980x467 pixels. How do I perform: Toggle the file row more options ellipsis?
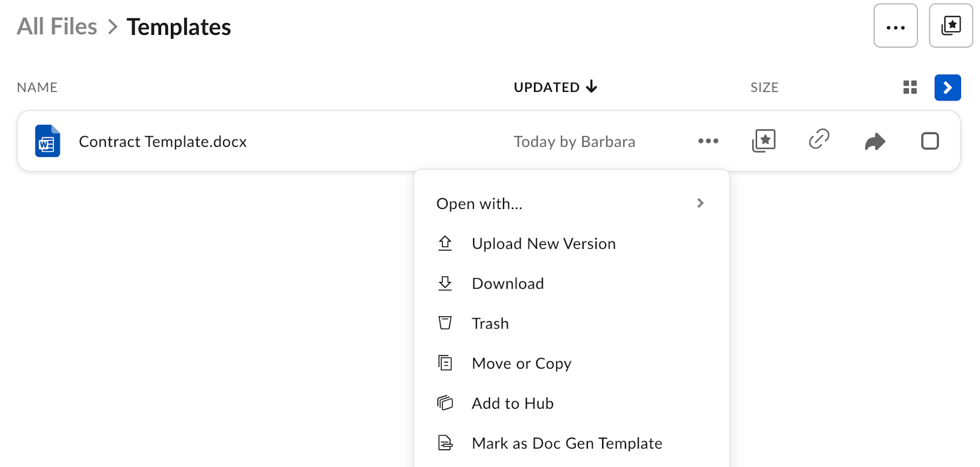pyautogui.click(x=708, y=141)
